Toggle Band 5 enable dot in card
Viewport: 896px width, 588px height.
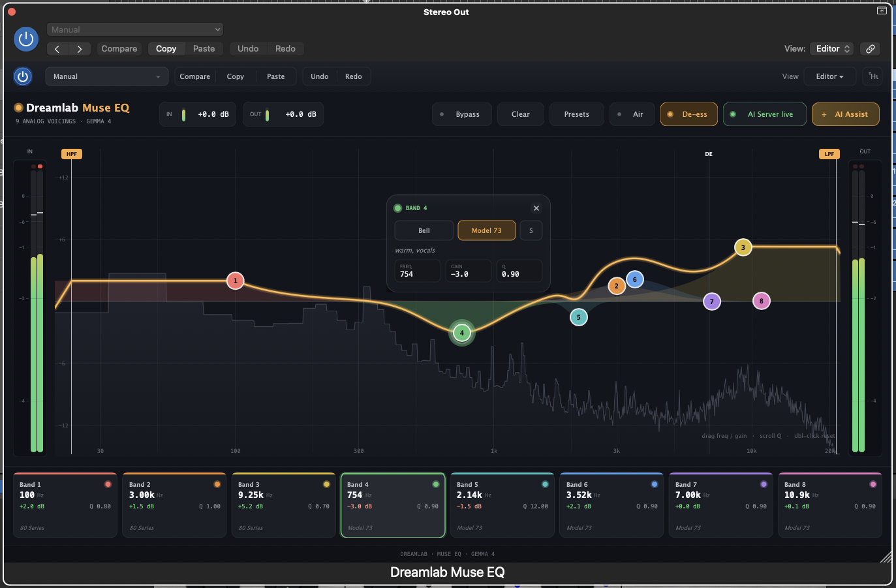pos(545,484)
